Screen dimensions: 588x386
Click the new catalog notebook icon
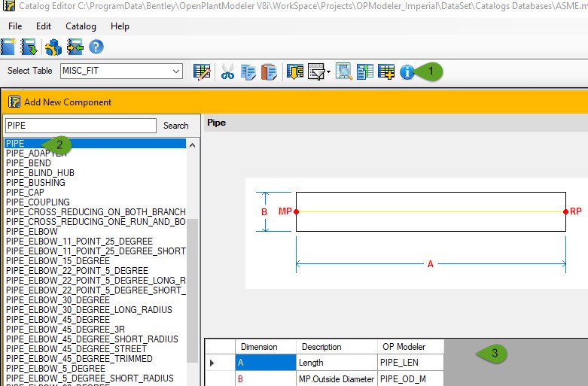click(8, 47)
